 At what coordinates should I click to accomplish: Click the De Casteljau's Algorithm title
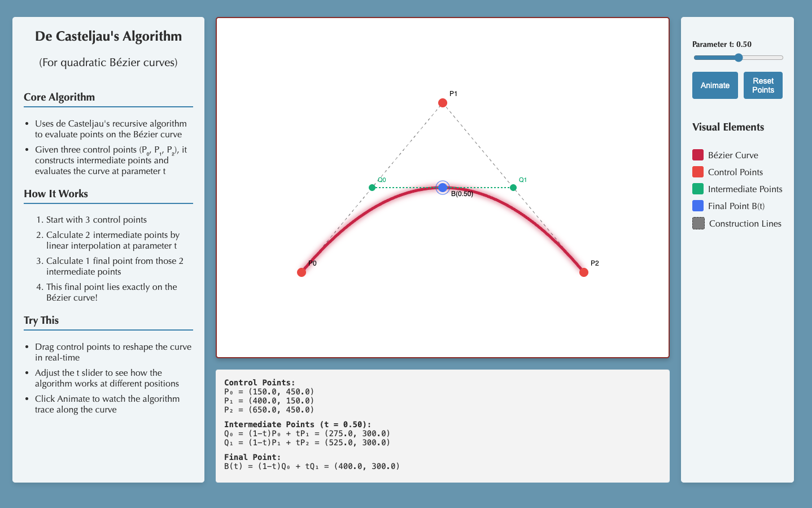108,36
